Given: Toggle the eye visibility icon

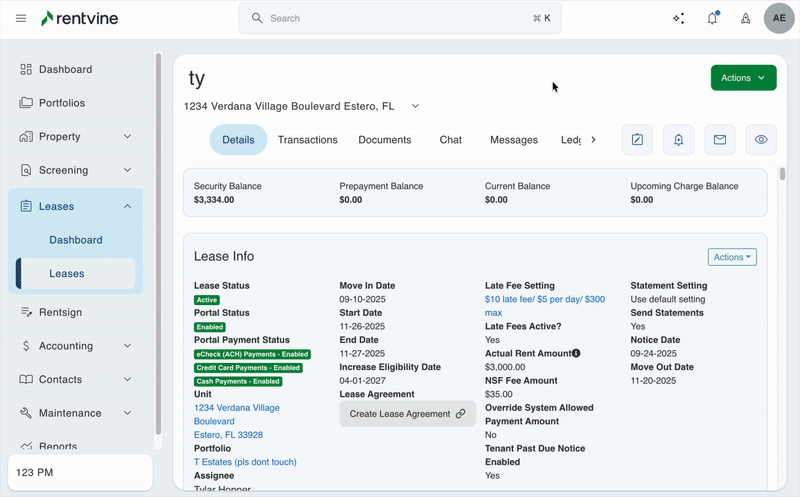Looking at the screenshot, I should (x=761, y=140).
